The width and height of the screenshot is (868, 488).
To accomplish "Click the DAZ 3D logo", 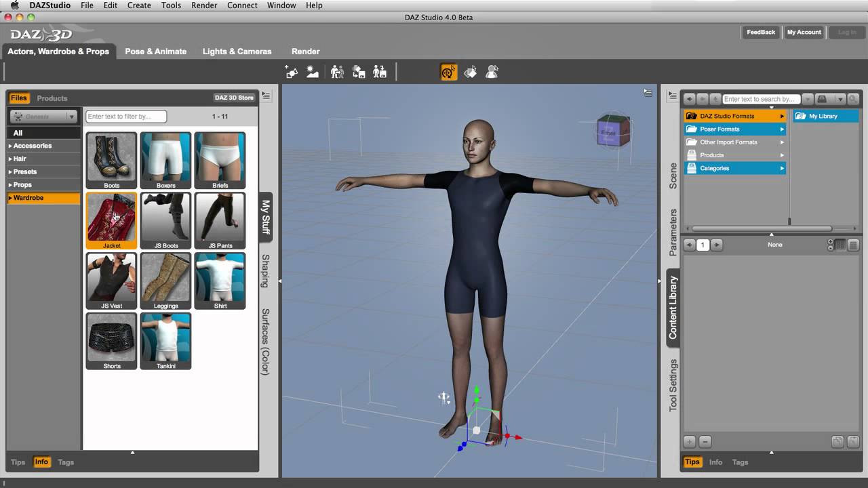I will [41, 35].
